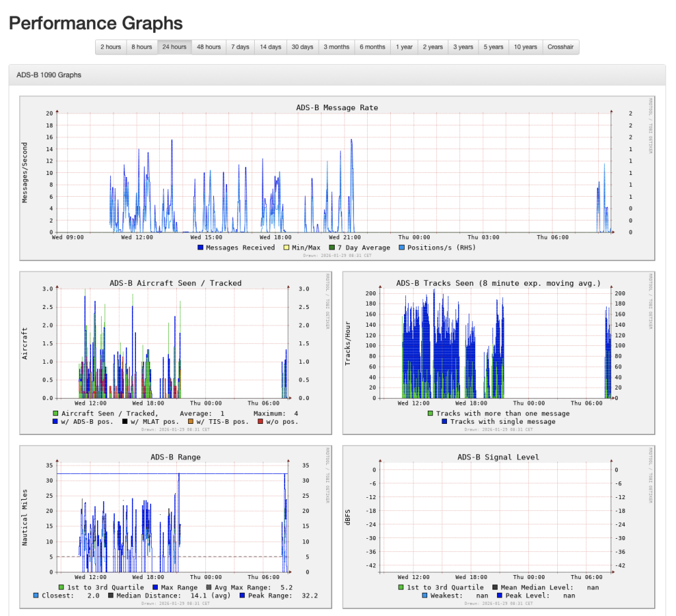Switch to the 7 days view
The width and height of the screenshot is (676, 616).
(240, 46)
